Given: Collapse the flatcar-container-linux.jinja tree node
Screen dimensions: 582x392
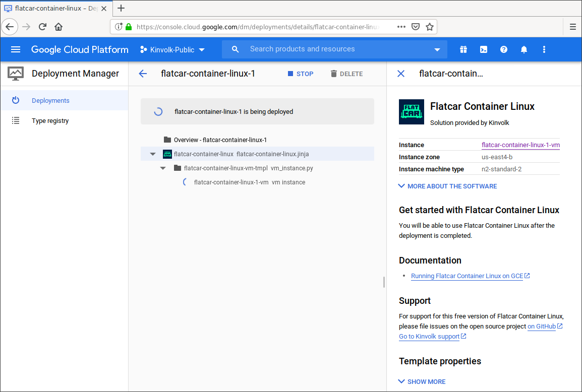Looking at the screenshot, I should tap(153, 154).
